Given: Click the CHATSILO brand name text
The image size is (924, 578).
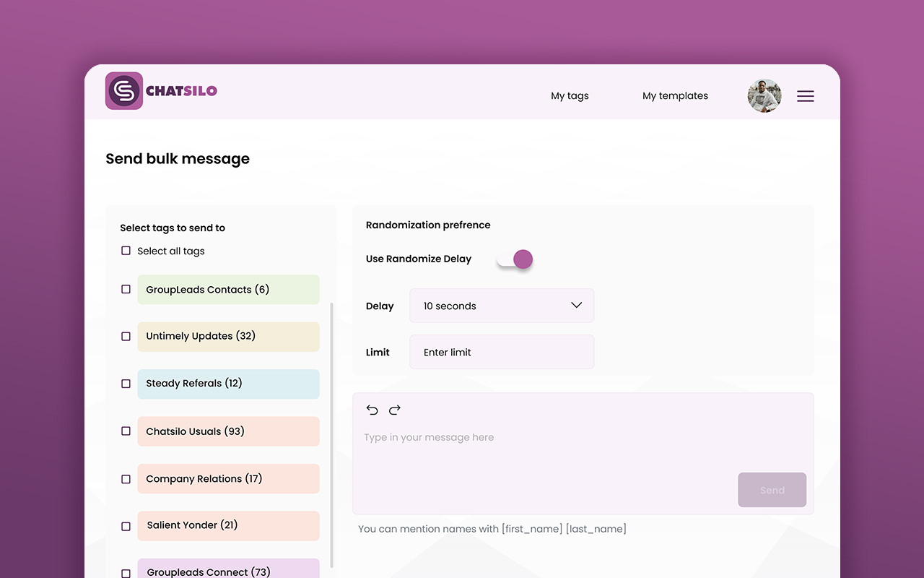Looking at the screenshot, I should pyautogui.click(x=181, y=91).
